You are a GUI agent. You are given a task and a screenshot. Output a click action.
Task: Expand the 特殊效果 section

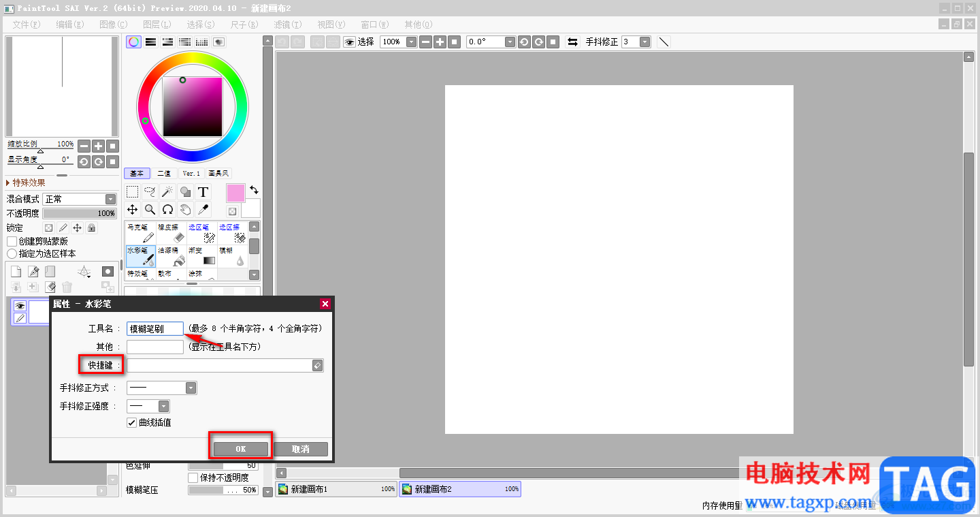26,183
